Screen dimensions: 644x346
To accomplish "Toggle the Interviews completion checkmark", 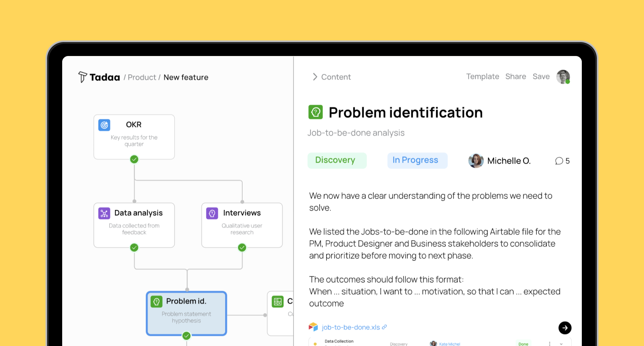I will pyautogui.click(x=242, y=247).
